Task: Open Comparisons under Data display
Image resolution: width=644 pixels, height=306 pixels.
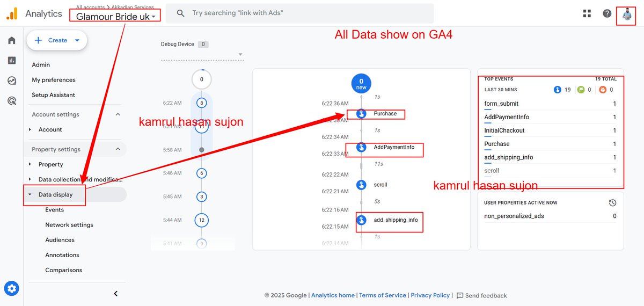Action: click(x=64, y=270)
